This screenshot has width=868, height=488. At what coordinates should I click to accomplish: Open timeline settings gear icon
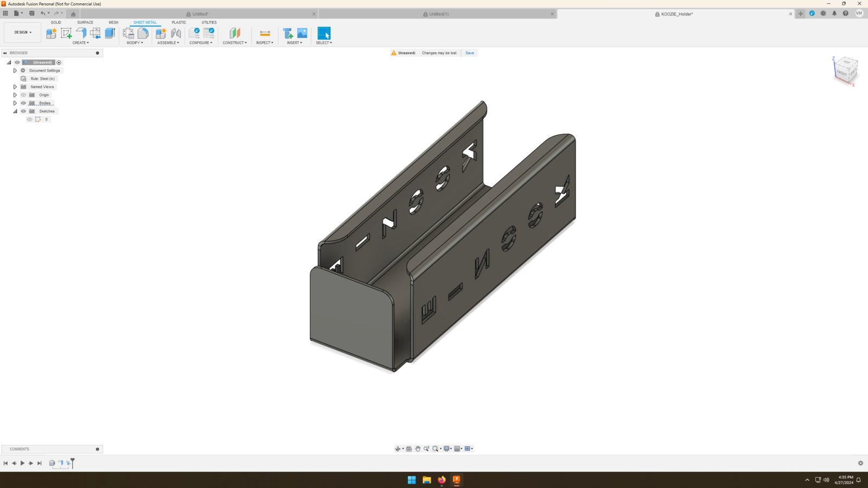(x=860, y=463)
